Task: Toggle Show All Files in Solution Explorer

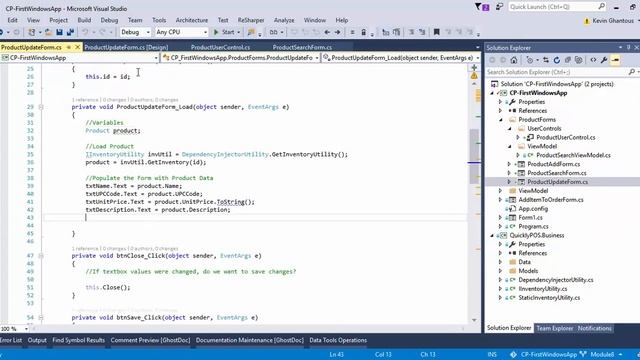Action: pyautogui.click(x=579, y=60)
